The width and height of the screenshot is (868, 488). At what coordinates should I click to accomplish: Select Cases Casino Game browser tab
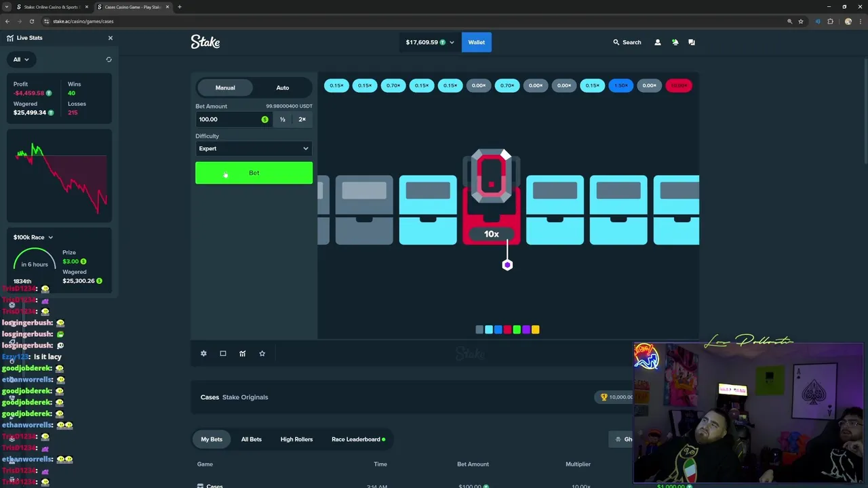(x=133, y=7)
